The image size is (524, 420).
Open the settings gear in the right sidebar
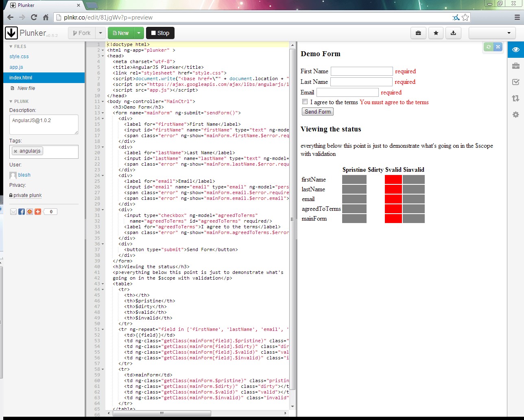point(515,115)
